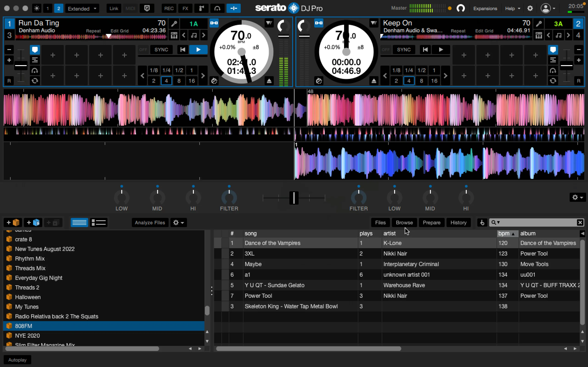Center the crossfader slider

tap(294, 198)
